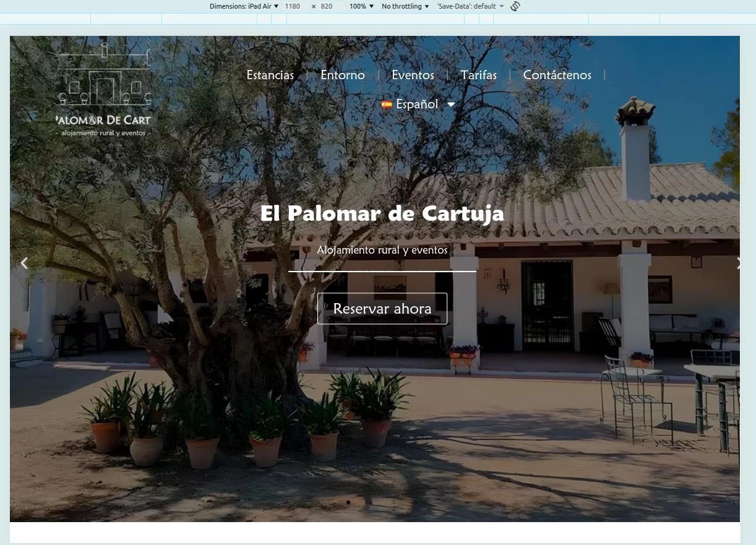Open the Dimensions iPad Air device dropdown
This screenshot has height=545, width=756.
click(x=244, y=6)
